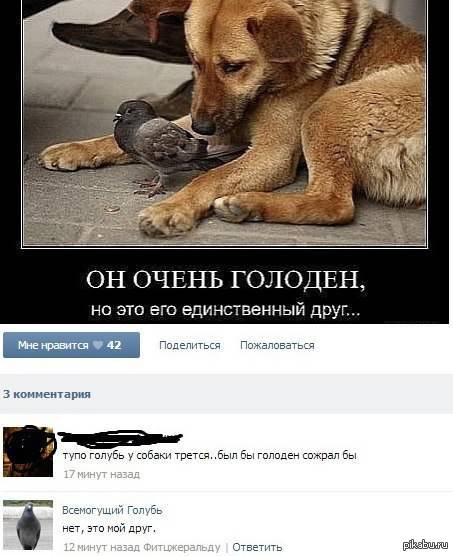Click the Фитцжеральду reply-recipient link
The height and width of the screenshot is (556, 453).
pos(182,547)
